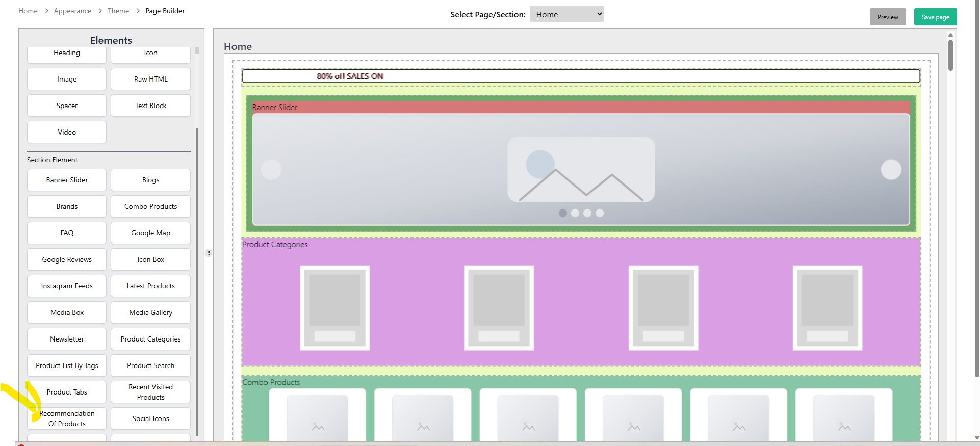Screen dimensions: 980x446
Task: Click the 80% off SALES ON text bar
Action: (581, 76)
